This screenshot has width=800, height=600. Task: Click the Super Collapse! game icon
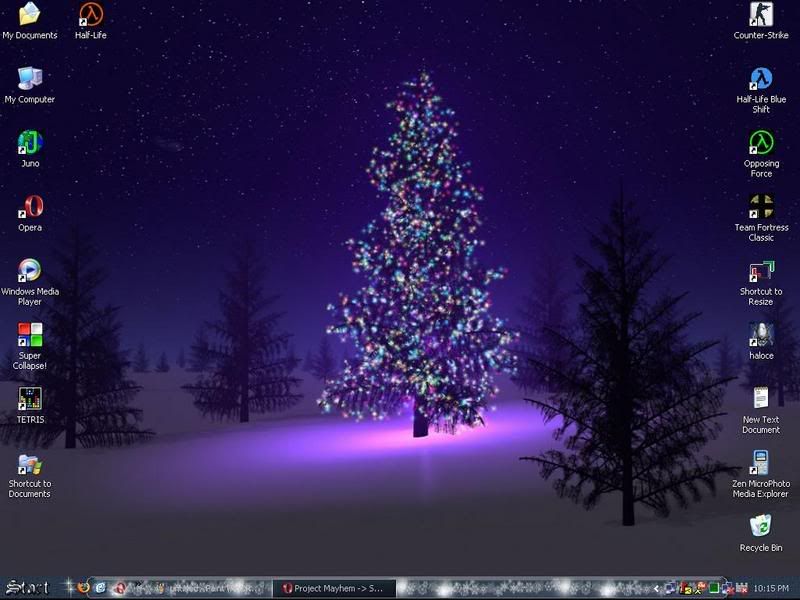pyautogui.click(x=30, y=335)
